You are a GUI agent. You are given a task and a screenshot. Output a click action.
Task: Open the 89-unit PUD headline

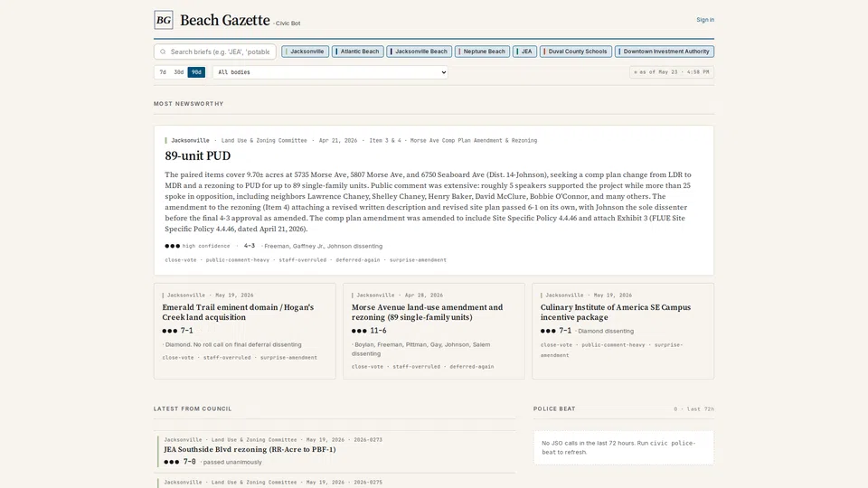[198, 156]
